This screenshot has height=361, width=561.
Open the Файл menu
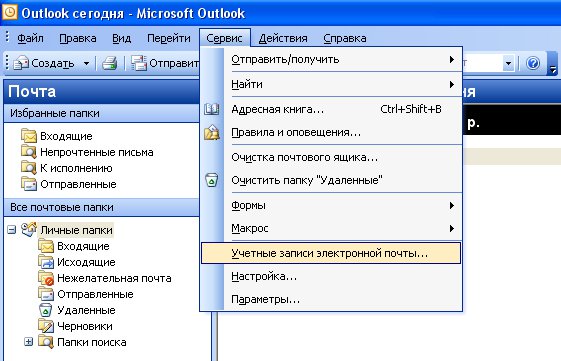coord(30,38)
